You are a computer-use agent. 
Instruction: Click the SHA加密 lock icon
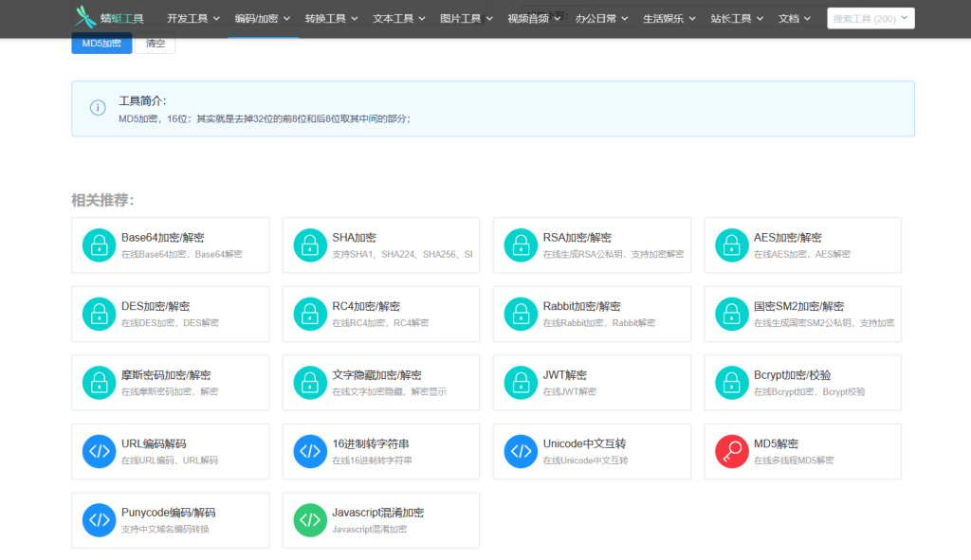pos(310,244)
